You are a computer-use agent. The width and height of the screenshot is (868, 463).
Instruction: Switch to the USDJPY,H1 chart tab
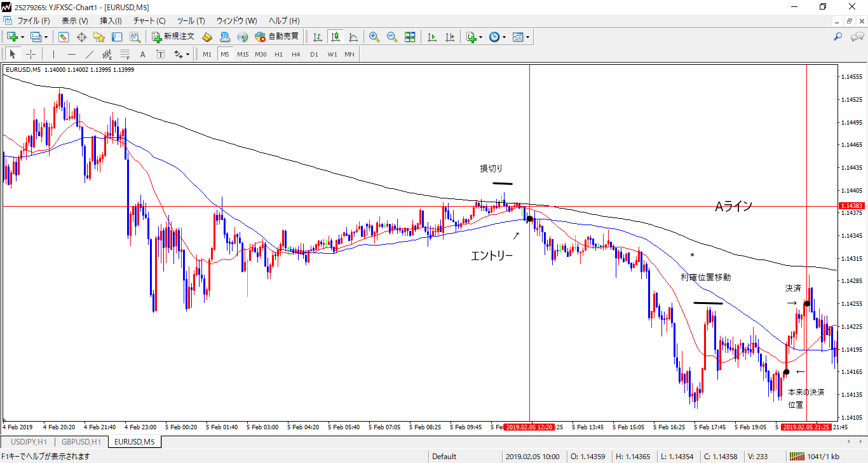(29, 441)
